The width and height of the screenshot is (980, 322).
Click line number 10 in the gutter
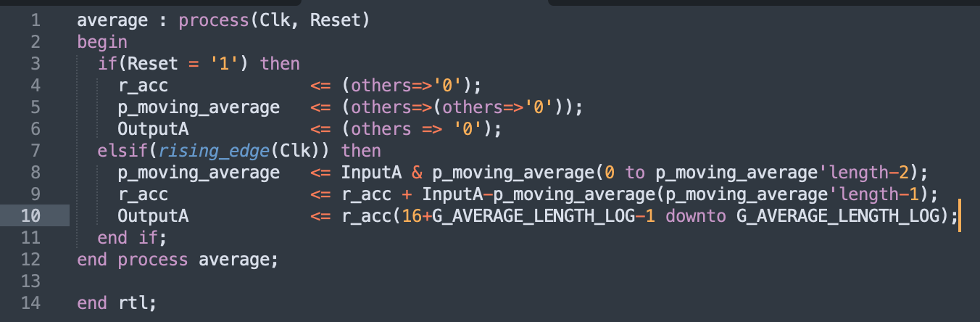tap(30, 216)
